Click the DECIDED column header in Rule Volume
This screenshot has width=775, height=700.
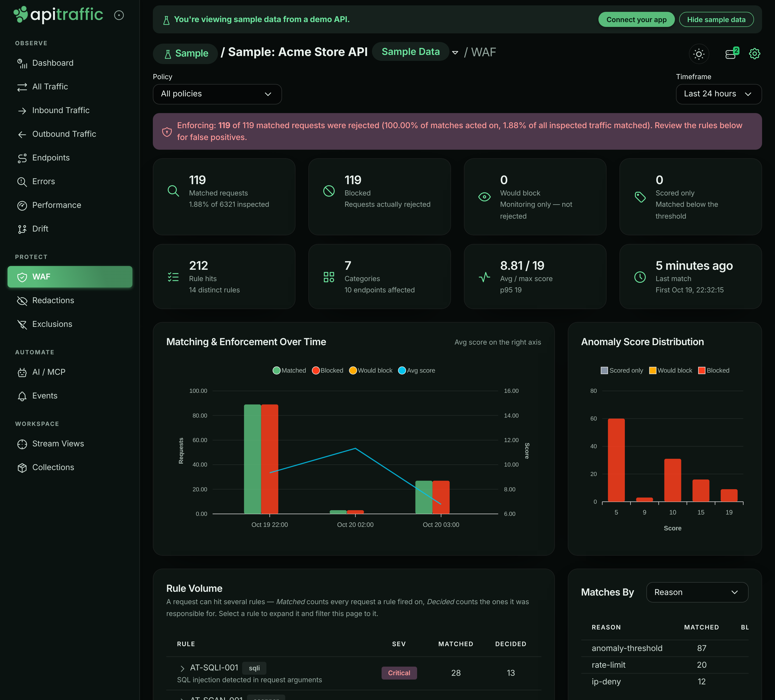(x=510, y=644)
